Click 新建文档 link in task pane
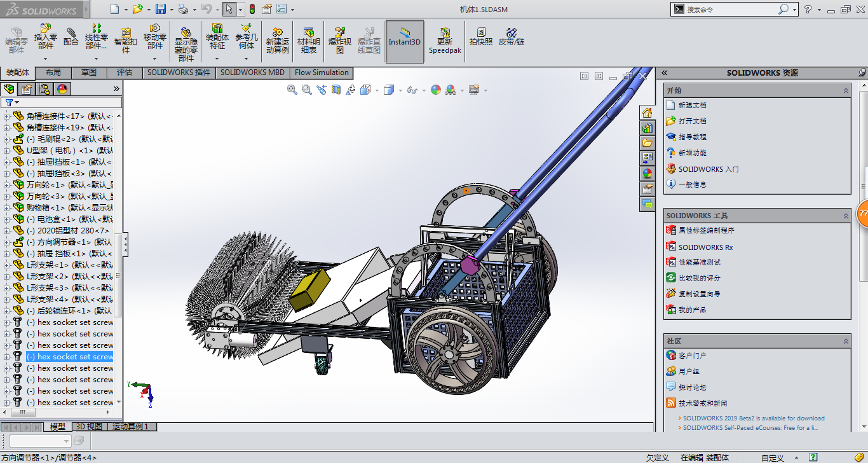 [692, 105]
